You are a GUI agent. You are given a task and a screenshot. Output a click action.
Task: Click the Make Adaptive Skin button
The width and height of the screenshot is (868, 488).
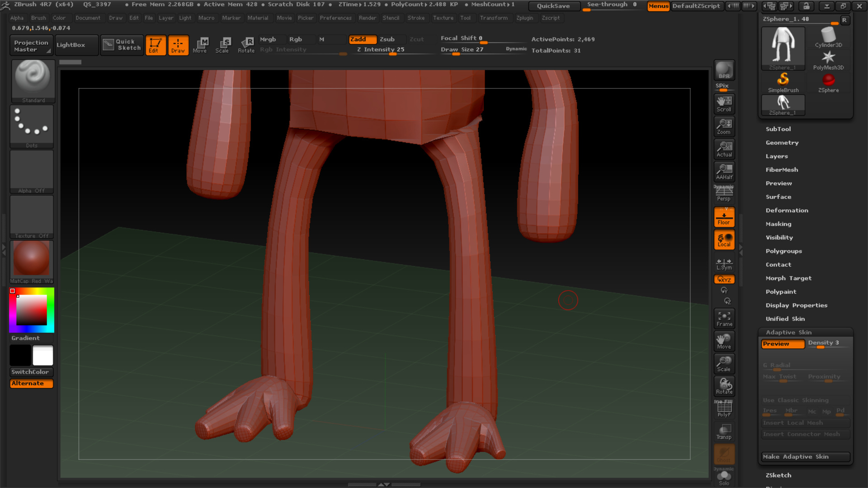[805, 456]
